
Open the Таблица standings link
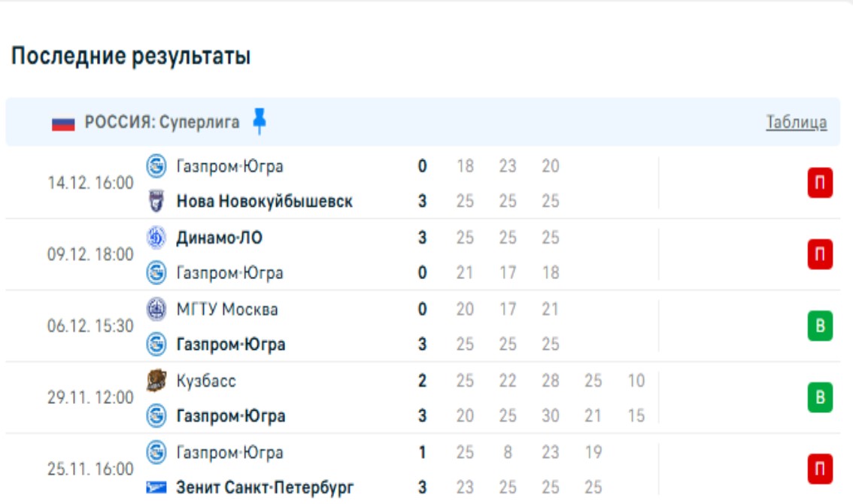796,123
